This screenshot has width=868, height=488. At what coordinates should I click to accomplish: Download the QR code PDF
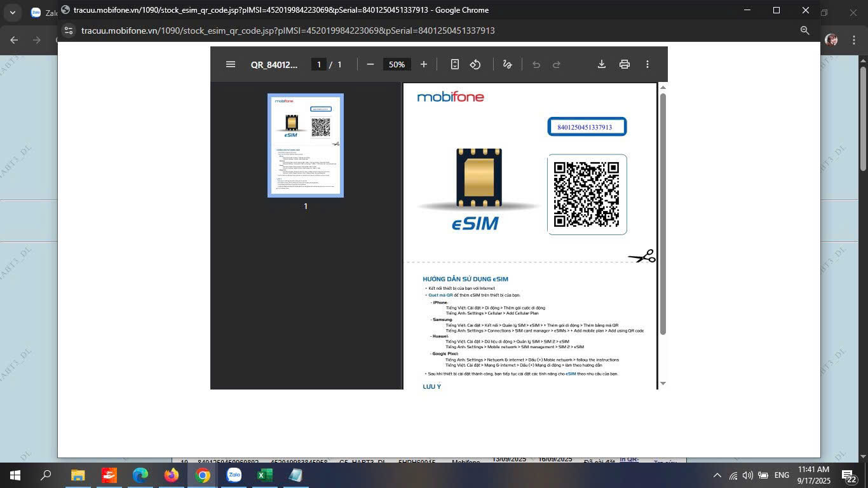point(600,64)
